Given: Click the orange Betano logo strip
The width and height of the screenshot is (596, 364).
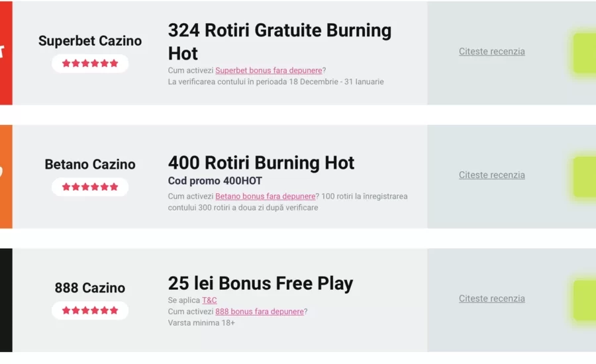Looking at the screenshot, I should point(6,177).
